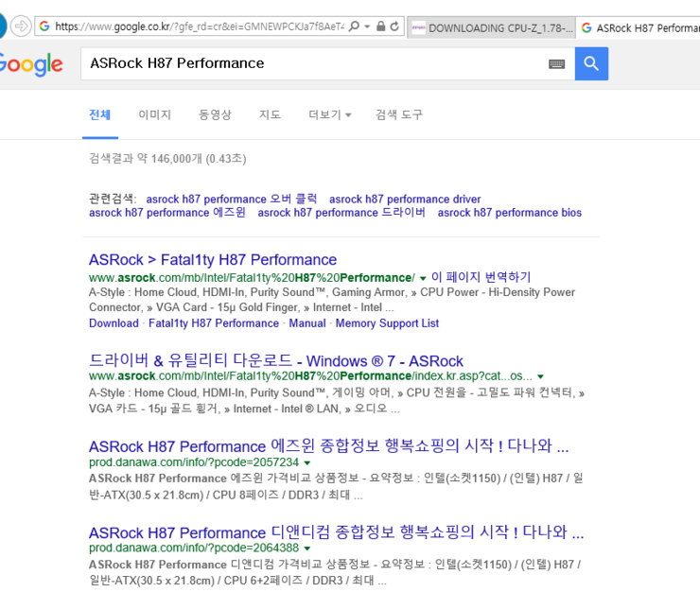Switch to the 이미지 search tab
The width and height of the screenshot is (700, 592).
pyautogui.click(x=154, y=114)
